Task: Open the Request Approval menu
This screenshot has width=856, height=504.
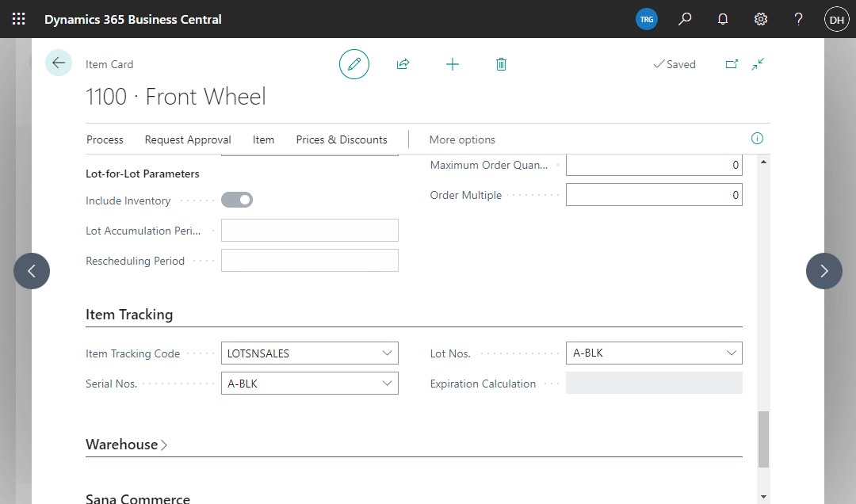Action: coord(188,139)
